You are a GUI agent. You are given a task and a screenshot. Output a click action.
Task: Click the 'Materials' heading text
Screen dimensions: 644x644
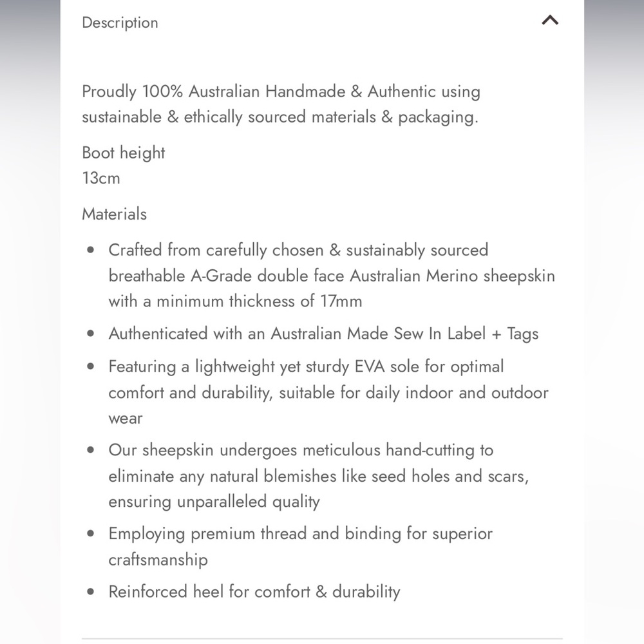click(114, 214)
